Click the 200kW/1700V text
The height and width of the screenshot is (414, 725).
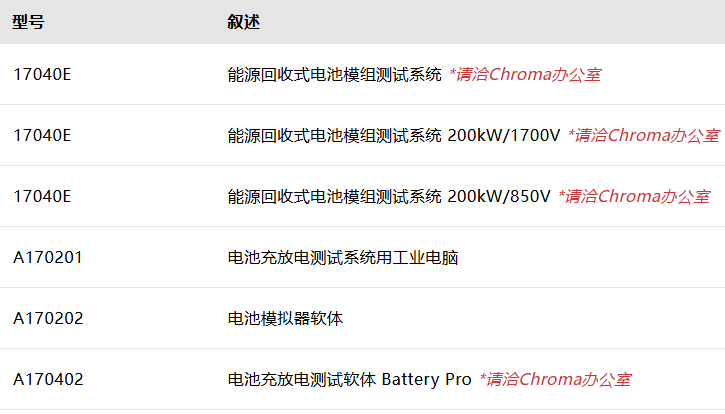(x=504, y=136)
